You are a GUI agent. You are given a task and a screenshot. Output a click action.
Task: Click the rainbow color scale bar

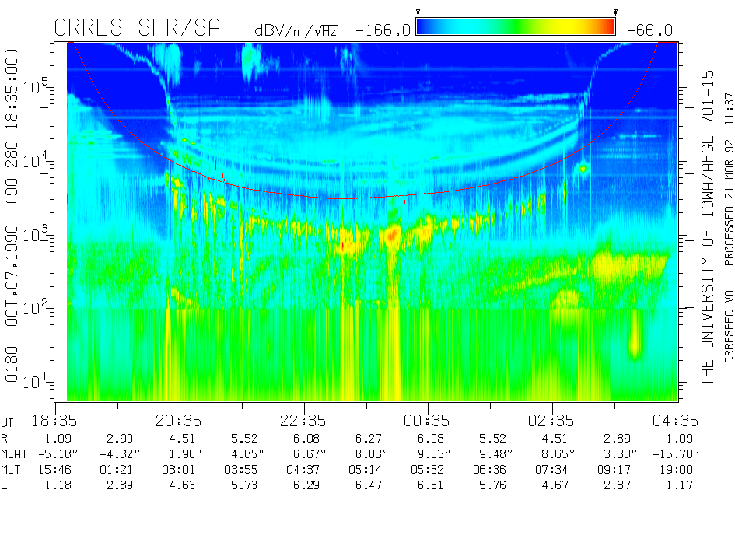(x=516, y=27)
